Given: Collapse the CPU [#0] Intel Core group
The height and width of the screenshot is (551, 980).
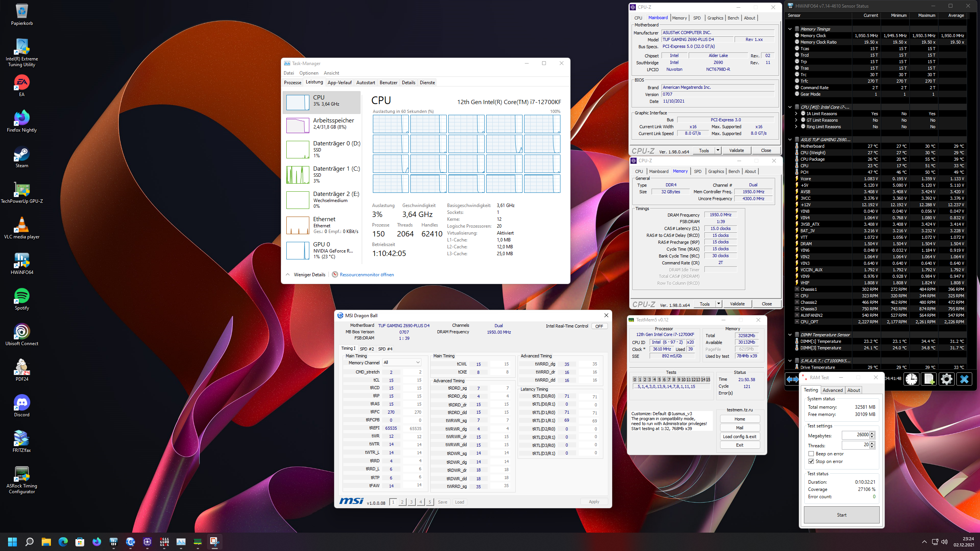Looking at the screenshot, I should pyautogui.click(x=790, y=107).
